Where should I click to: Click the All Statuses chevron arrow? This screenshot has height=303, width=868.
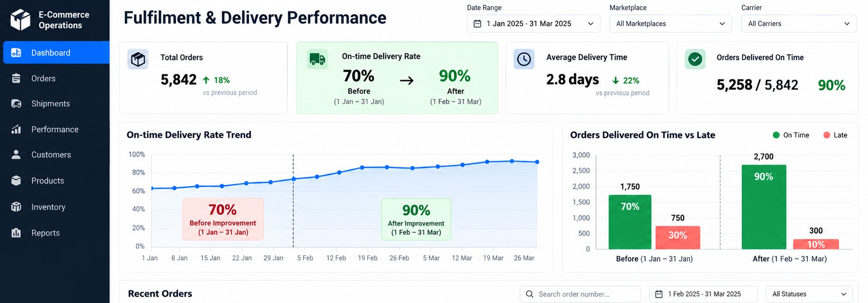[844, 294]
